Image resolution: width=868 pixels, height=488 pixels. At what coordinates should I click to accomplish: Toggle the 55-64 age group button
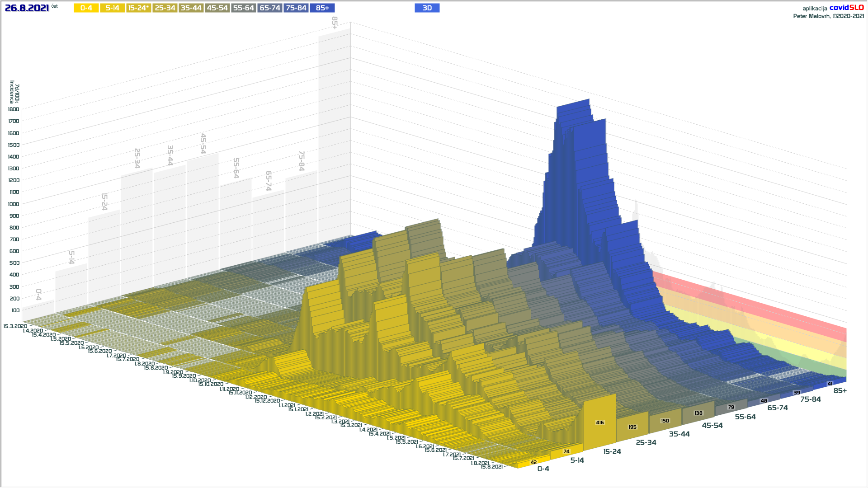coord(243,8)
